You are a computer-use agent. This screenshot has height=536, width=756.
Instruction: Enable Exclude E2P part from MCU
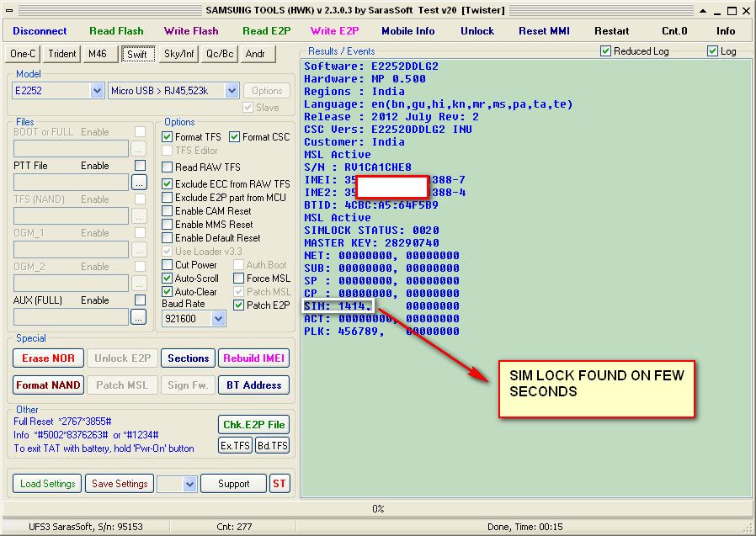click(168, 198)
